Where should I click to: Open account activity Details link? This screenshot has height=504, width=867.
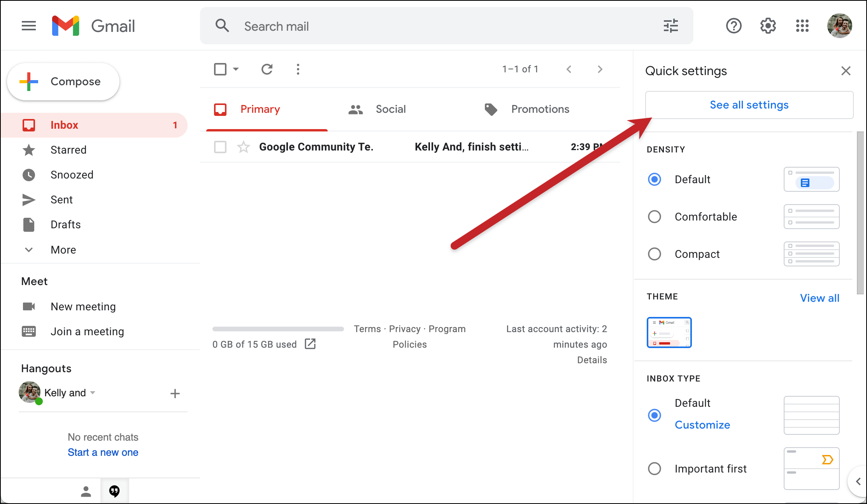click(x=592, y=360)
